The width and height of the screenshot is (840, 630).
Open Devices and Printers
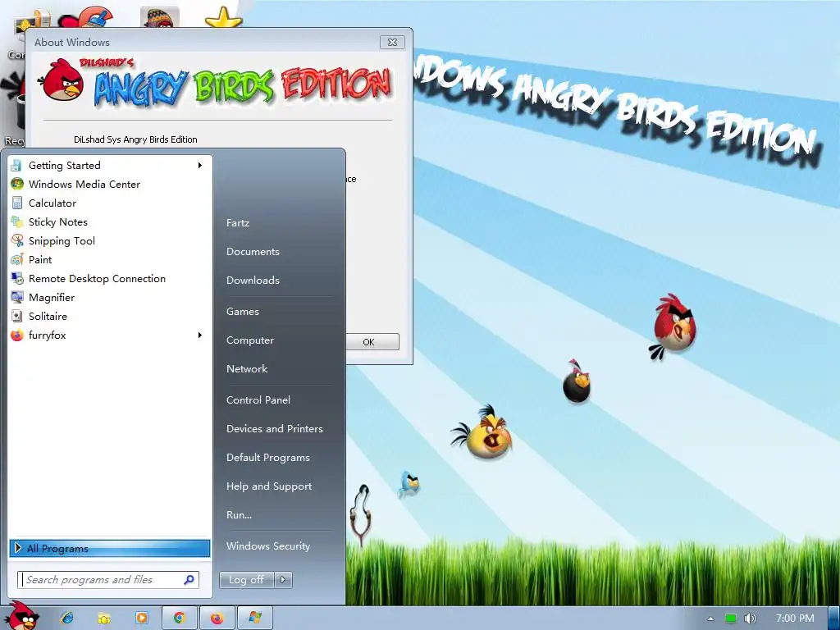[x=275, y=429]
